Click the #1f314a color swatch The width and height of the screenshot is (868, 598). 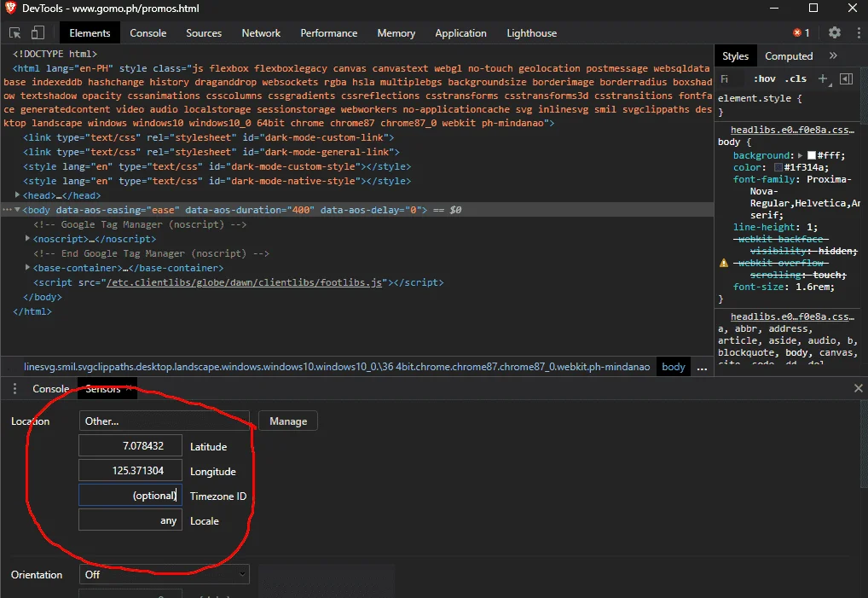click(x=778, y=167)
